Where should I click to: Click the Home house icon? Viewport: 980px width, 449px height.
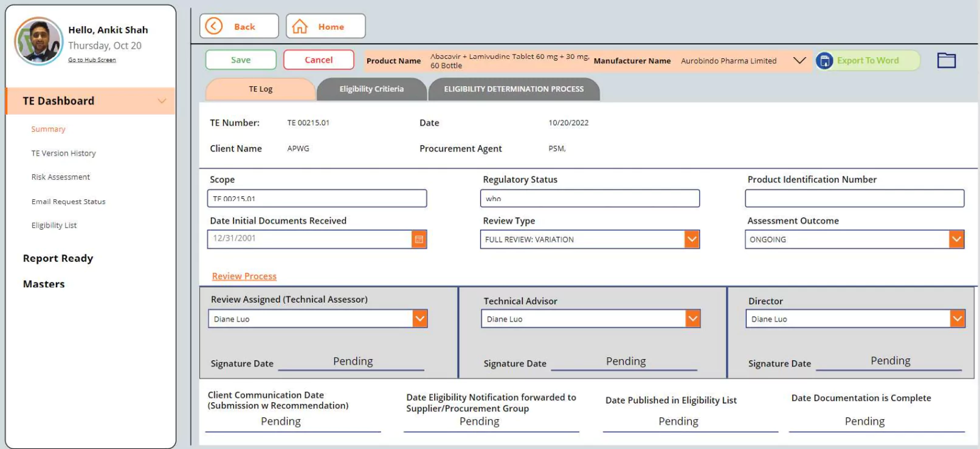coord(300,26)
